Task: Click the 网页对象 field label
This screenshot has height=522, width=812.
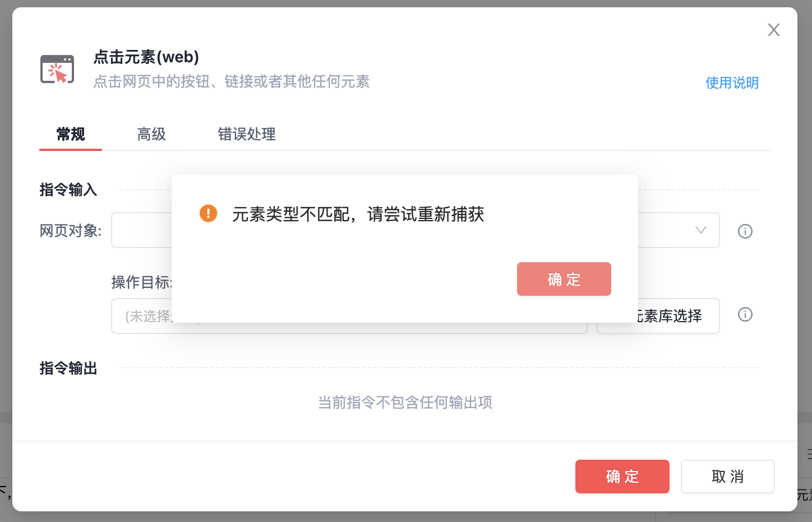Action: tap(71, 231)
